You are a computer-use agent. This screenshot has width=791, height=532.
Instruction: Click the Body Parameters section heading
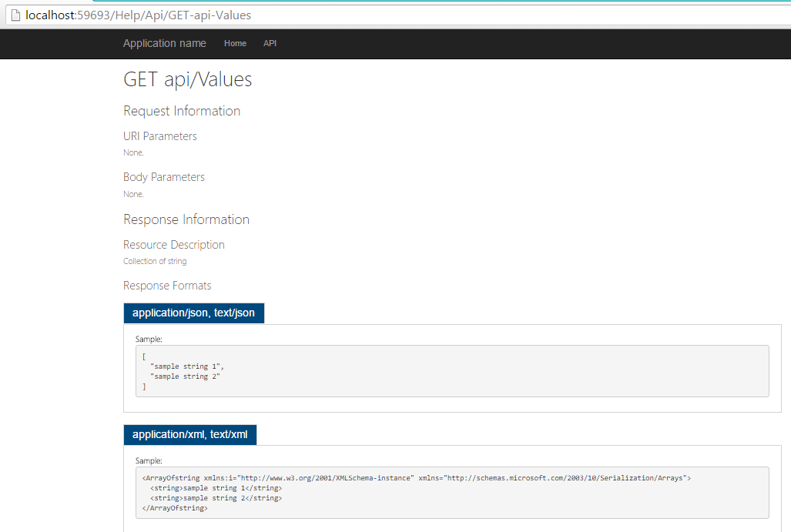click(x=164, y=177)
